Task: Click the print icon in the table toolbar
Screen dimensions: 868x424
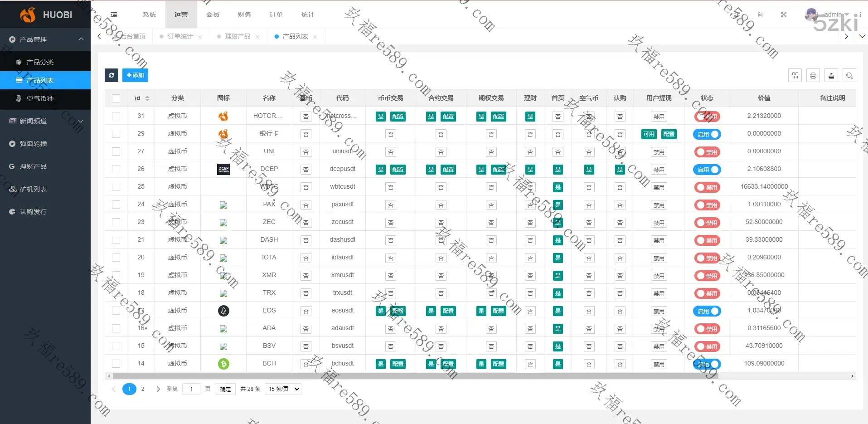Action: click(x=813, y=76)
